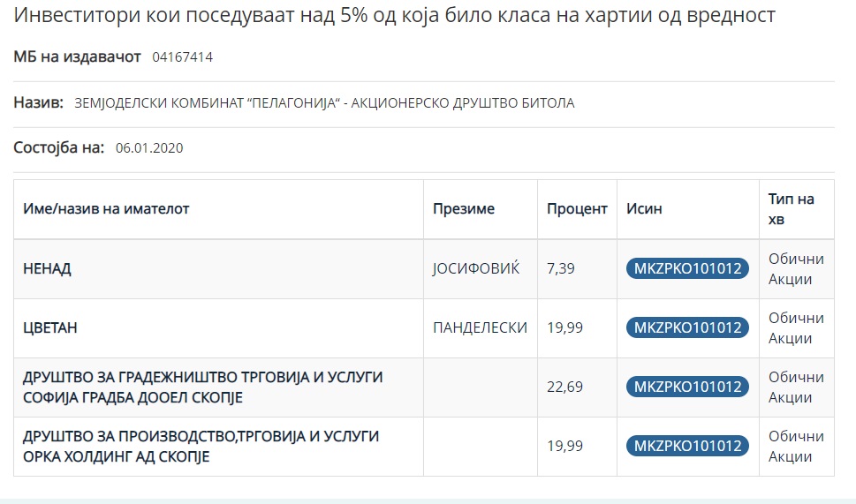This screenshot has width=856, height=504.
Task: Click the 'Име/назив на имателот' column header
Action: tap(106, 209)
